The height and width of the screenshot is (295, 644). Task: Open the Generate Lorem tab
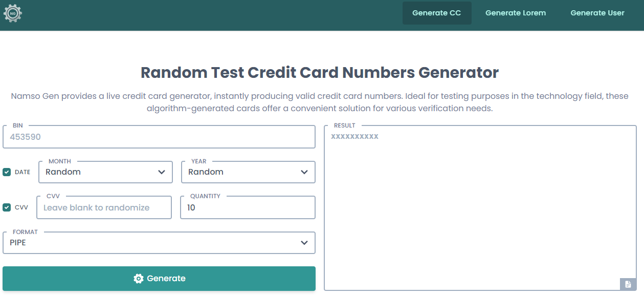tap(515, 13)
